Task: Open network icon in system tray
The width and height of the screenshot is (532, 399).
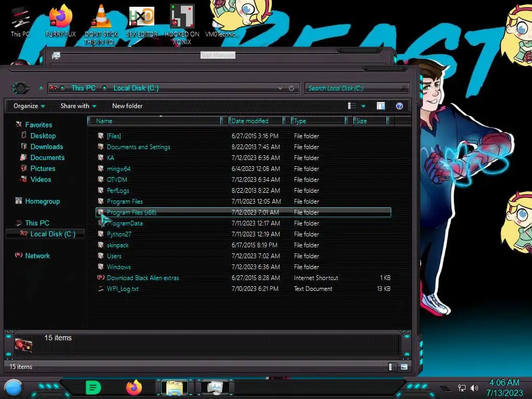Action: pyautogui.click(x=461, y=388)
